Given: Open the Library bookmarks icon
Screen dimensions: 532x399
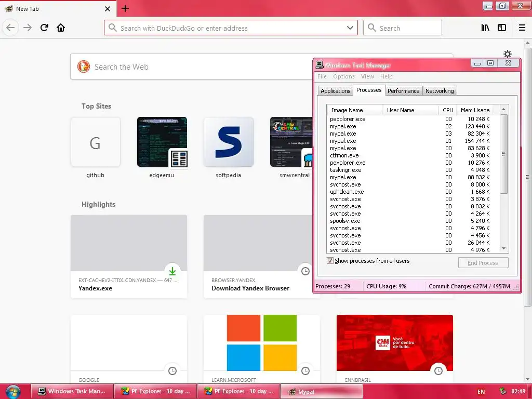Looking at the screenshot, I should click(x=485, y=28).
